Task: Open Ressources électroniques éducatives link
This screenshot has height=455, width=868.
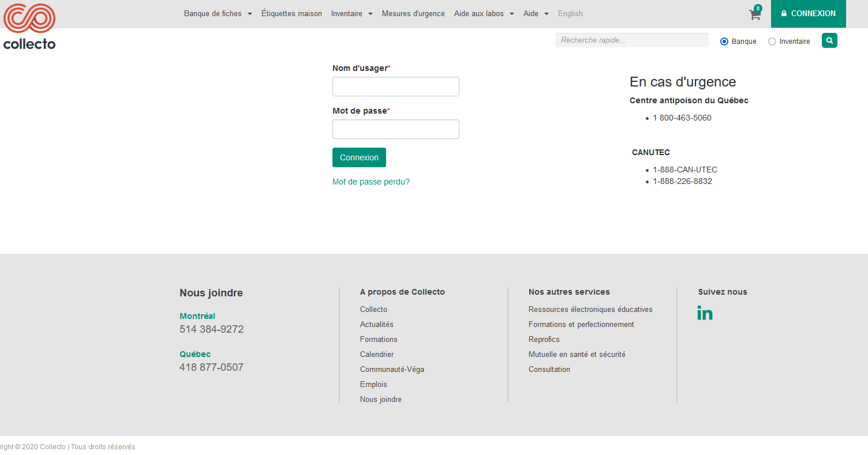Action: click(x=590, y=310)
